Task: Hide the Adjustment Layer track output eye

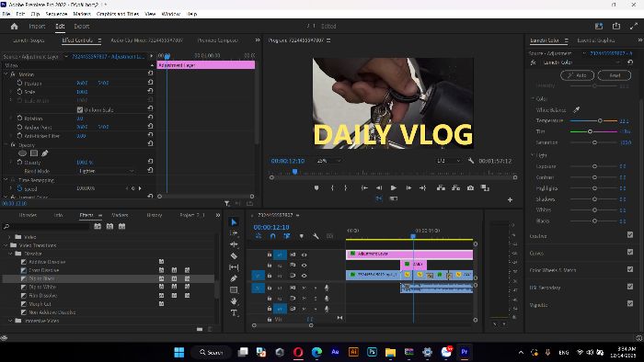Action: coord(304,255)
